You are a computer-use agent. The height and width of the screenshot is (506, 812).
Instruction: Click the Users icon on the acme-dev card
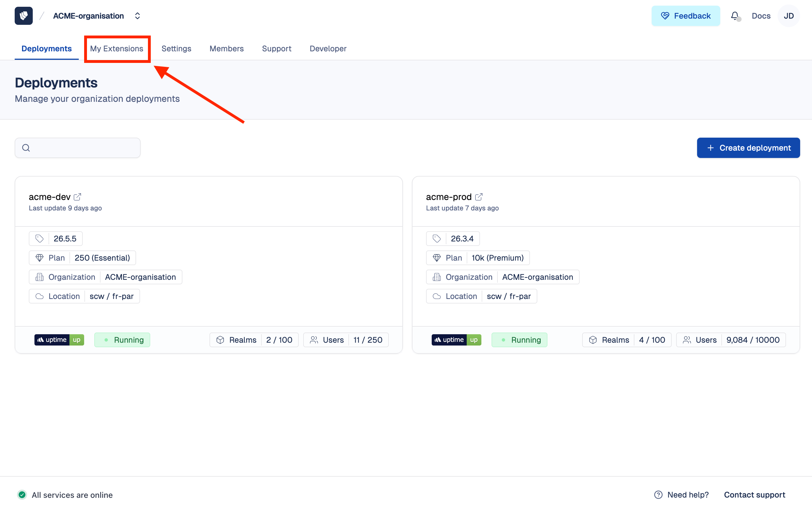[314, 340]
